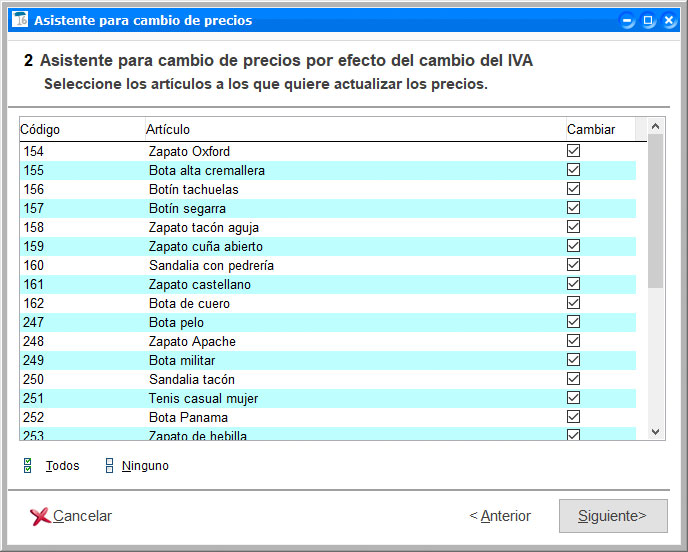This screenshot has width=688, height=552.
Task: Toggle Cambiar checkbox for Botín segarra
Action: tap(573, 208)
